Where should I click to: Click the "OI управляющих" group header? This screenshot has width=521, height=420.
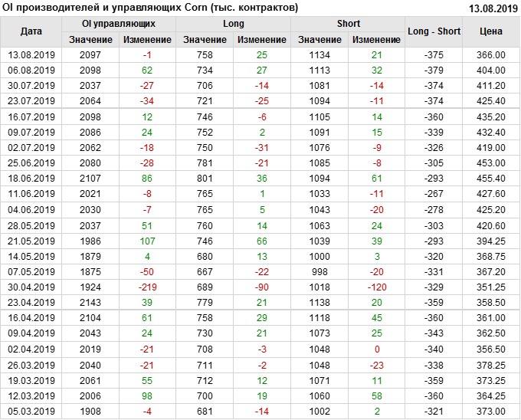pos(119,24)
